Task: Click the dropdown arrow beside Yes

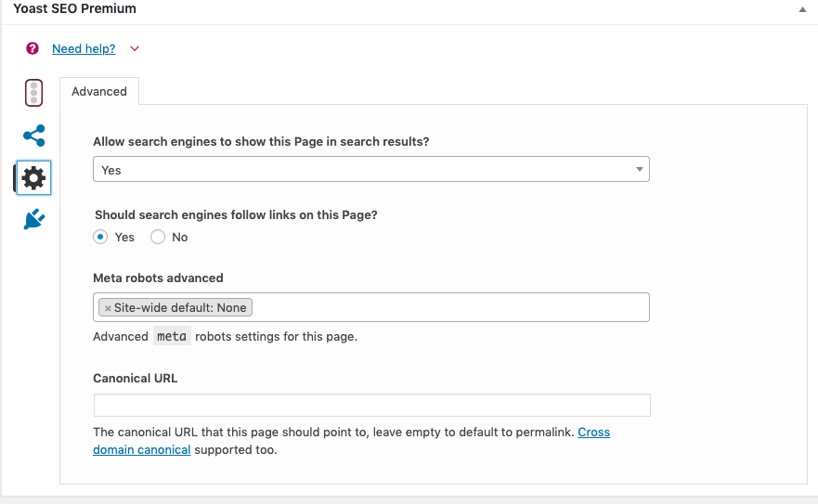Action: [x=639, y=169]
